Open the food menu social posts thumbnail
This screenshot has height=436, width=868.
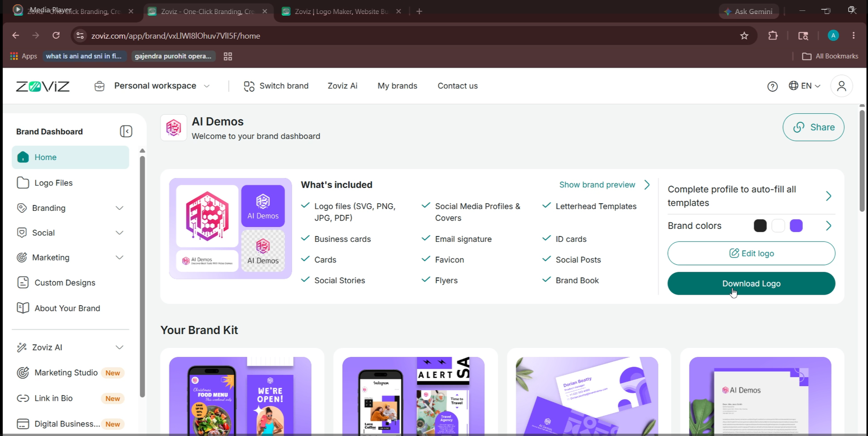pos(240,396)
